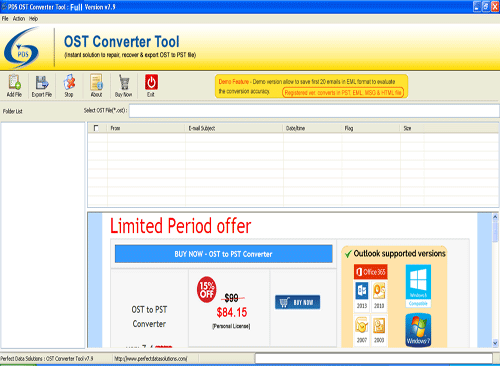
Task: Click the offer panel scrollbar down arrow
Action: [495, 343]
